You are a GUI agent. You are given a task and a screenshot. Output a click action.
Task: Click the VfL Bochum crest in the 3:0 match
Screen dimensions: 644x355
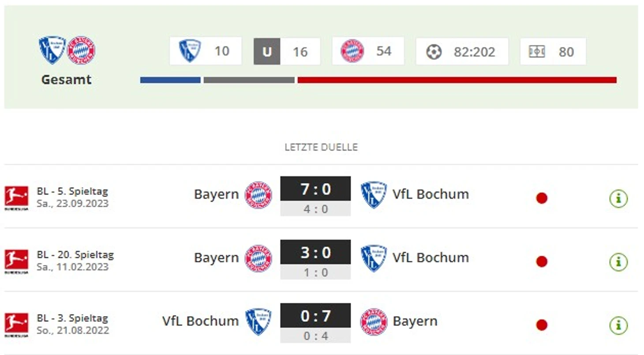374,258
